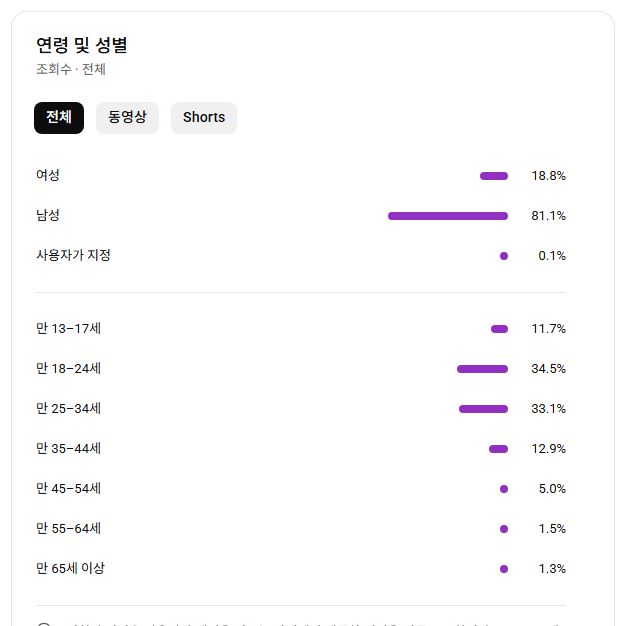Screen dimensions: 624x626
Task: Click the purple dot for 만 45–54세
Action: click(504, 489)
